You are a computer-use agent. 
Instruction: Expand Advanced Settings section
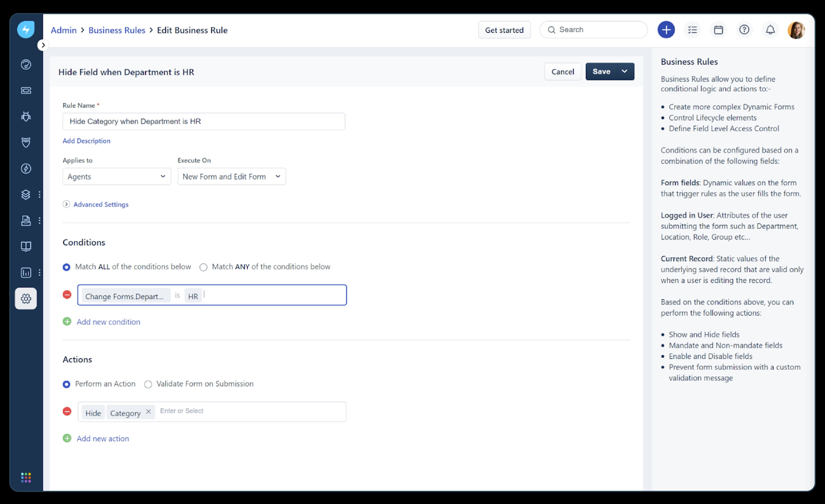[100, 204]
